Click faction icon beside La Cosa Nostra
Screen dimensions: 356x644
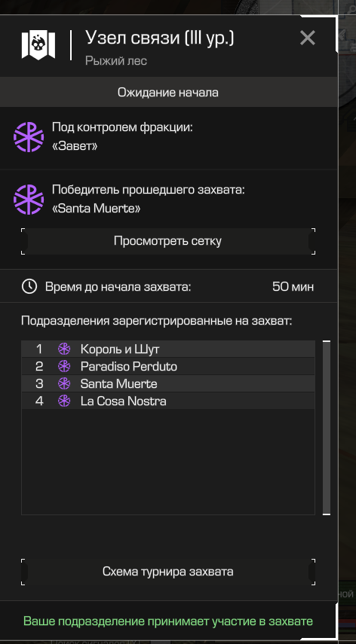click(64, 401)
